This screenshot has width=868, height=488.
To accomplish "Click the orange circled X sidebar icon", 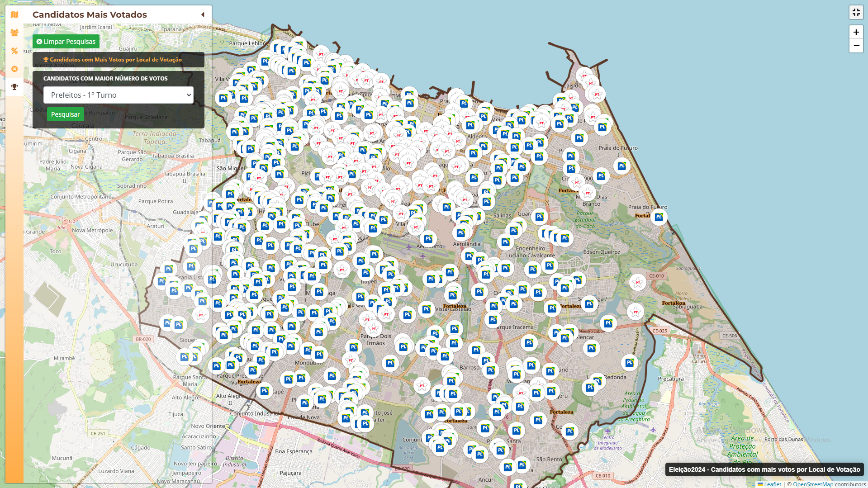I will point(14,69).
